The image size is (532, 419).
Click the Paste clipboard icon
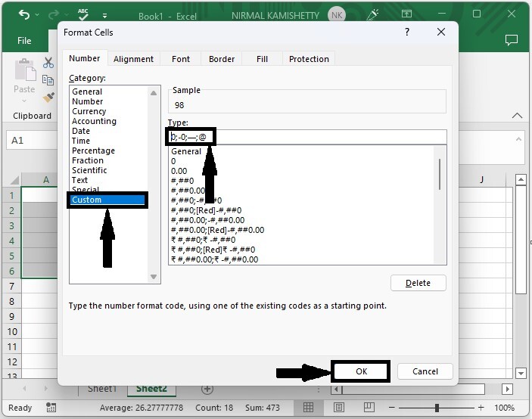pos(25,70)
